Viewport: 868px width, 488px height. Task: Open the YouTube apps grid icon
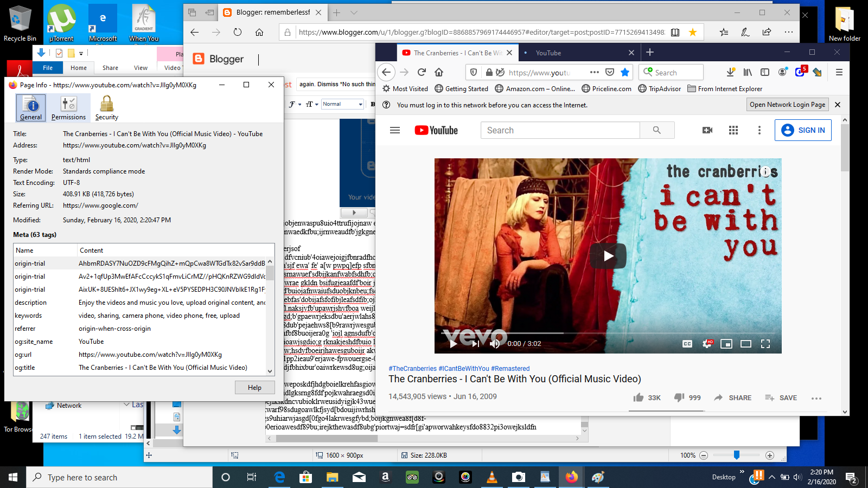pos(733,130)
